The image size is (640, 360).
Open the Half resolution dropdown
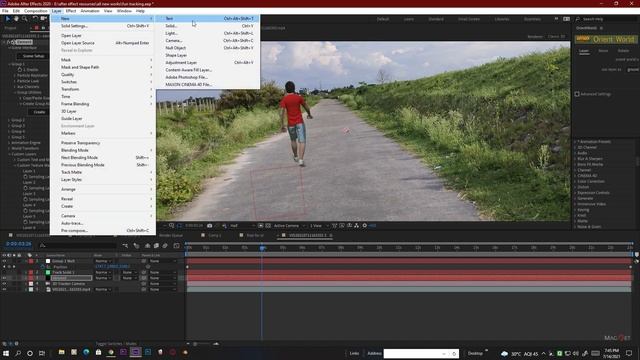click(241, 226)
